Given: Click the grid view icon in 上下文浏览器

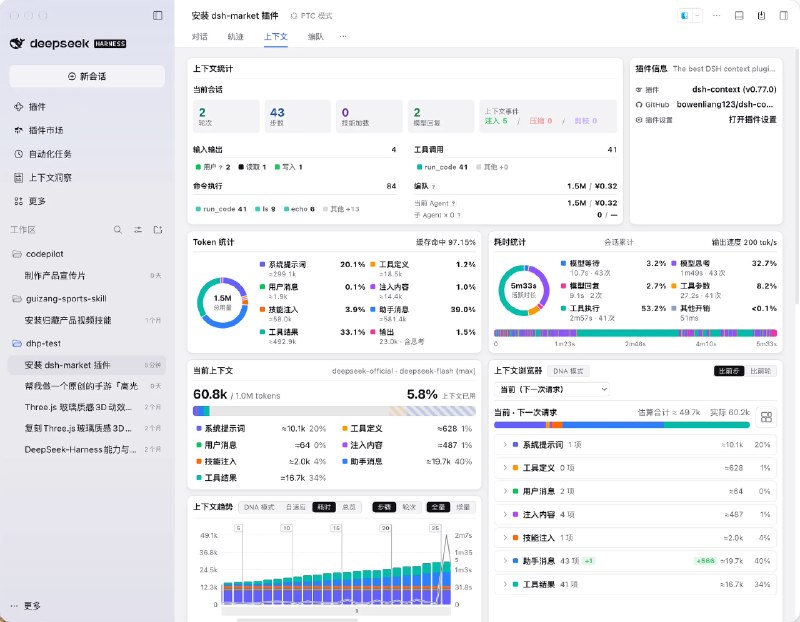Looking at the screenshot, I should 766,417.
